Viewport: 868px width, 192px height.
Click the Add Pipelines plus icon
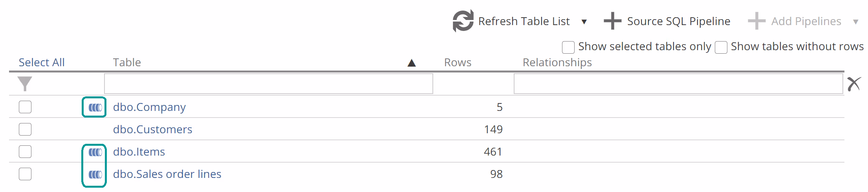756,21
